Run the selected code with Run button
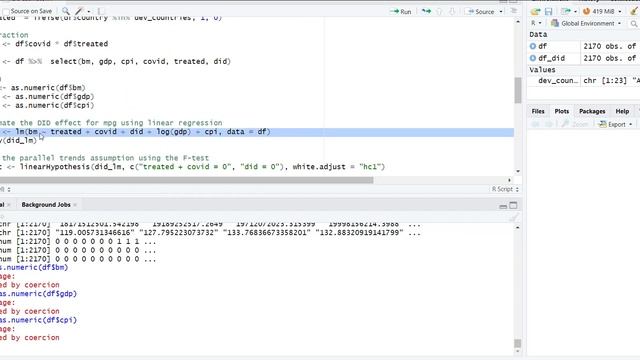Screen dimensions: 640x360 coord(400,11)
